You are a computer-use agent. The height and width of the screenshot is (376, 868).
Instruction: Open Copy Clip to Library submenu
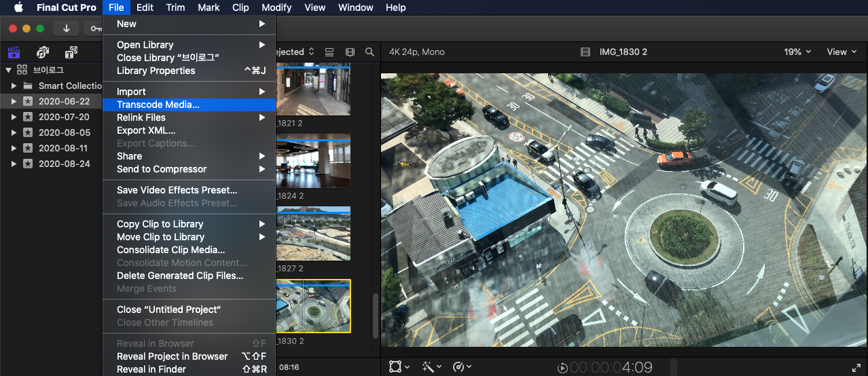tap(189, 224)
